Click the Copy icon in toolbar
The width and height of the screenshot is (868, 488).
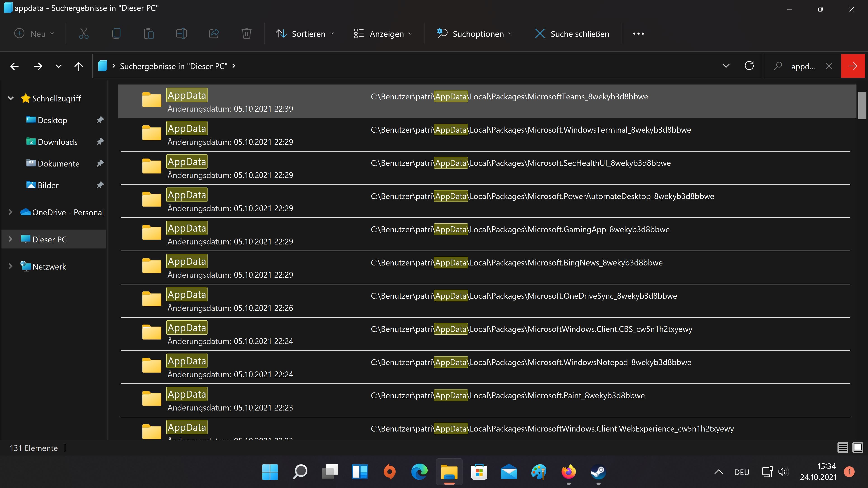pyautogui.click(x=116, y=34)
